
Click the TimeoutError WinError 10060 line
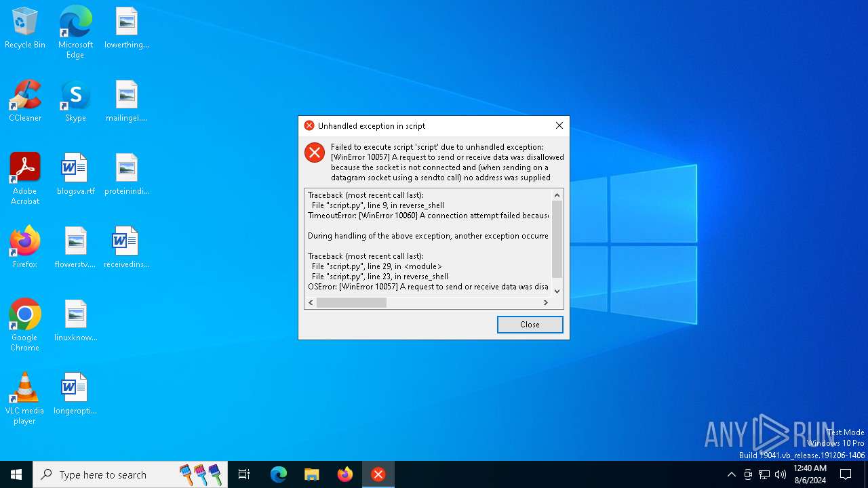click(428, 216)
